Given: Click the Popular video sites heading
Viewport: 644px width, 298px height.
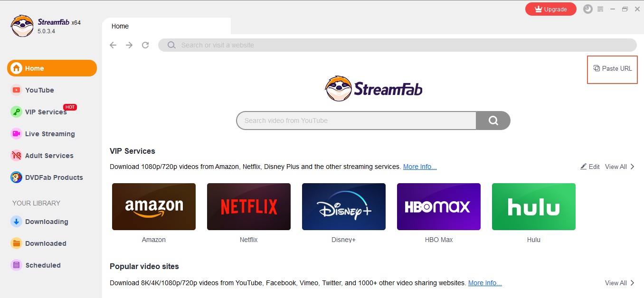Looking at the screenshot, I should (x=144, y=266).
